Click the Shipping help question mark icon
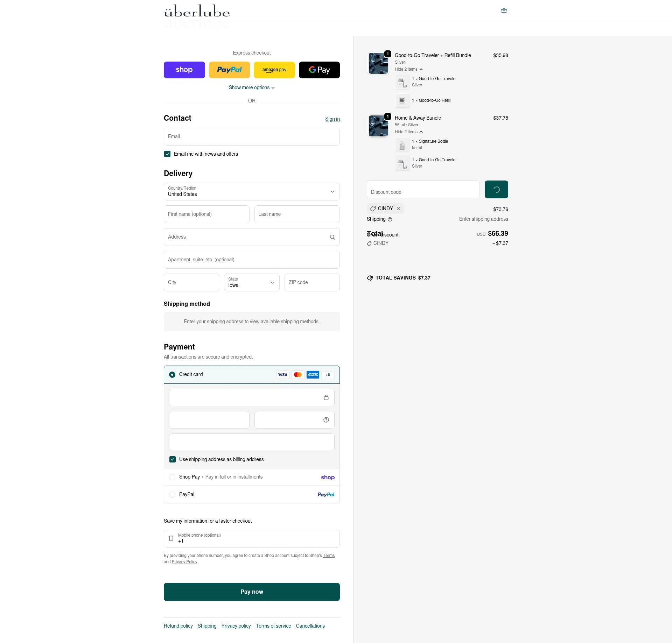672x643 pixels. click(390, 219)
